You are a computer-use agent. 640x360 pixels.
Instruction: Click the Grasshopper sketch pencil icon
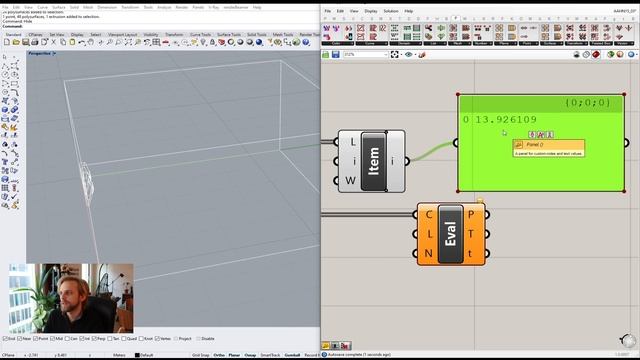pos(422,54)
